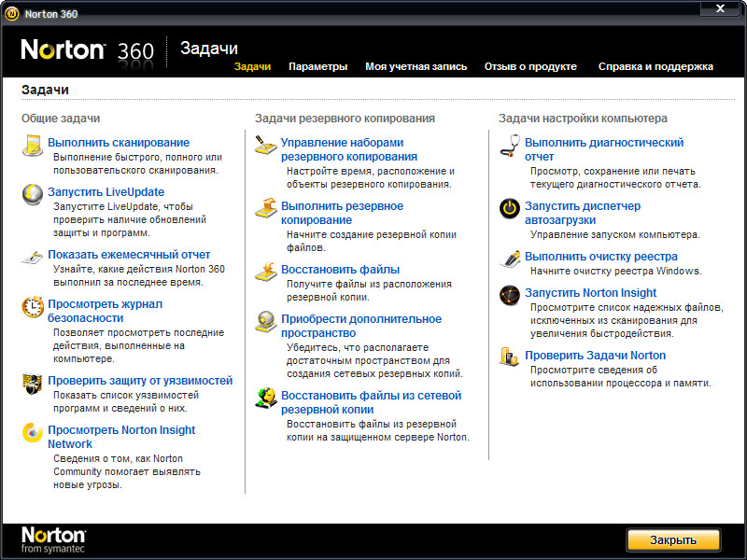Close the Norton 360 window

(721, 8)
